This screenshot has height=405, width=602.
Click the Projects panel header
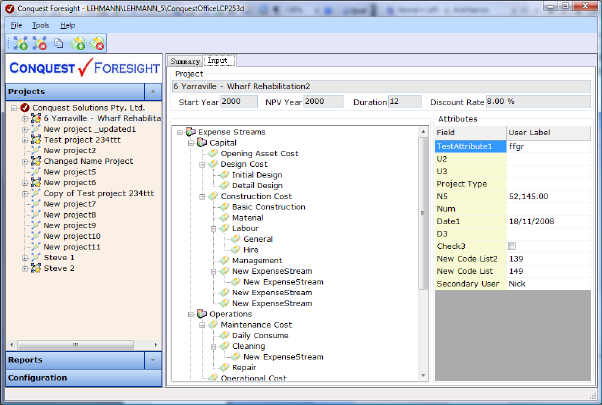(x=75, y=92)
